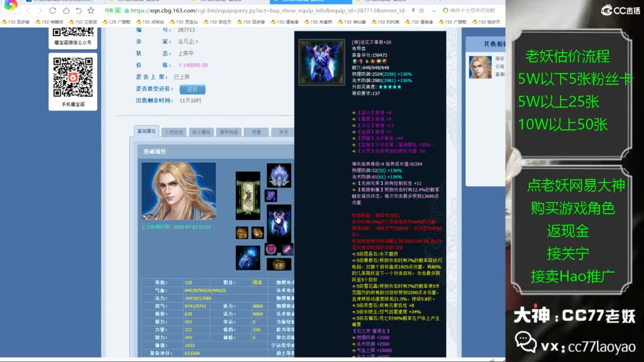Click the large armor image in the tooltip
The width and height of the screenshot is (644, 362).
click(321, 62)
